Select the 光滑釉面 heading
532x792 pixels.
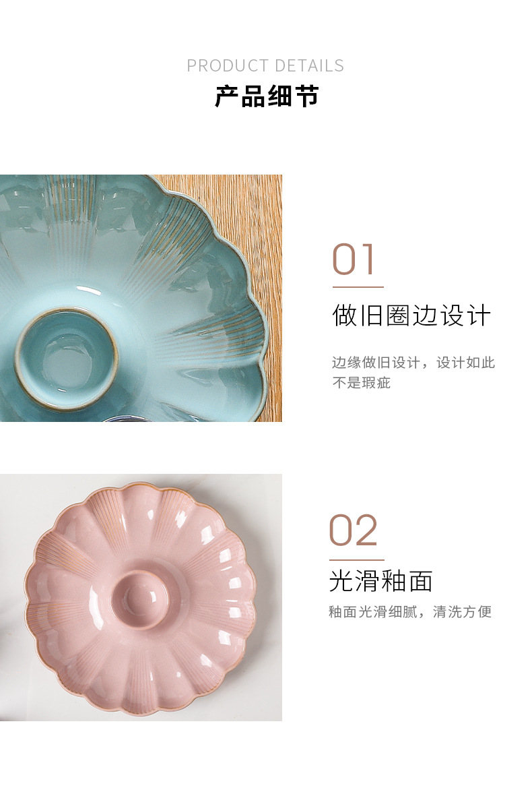(x=380, y=581)
